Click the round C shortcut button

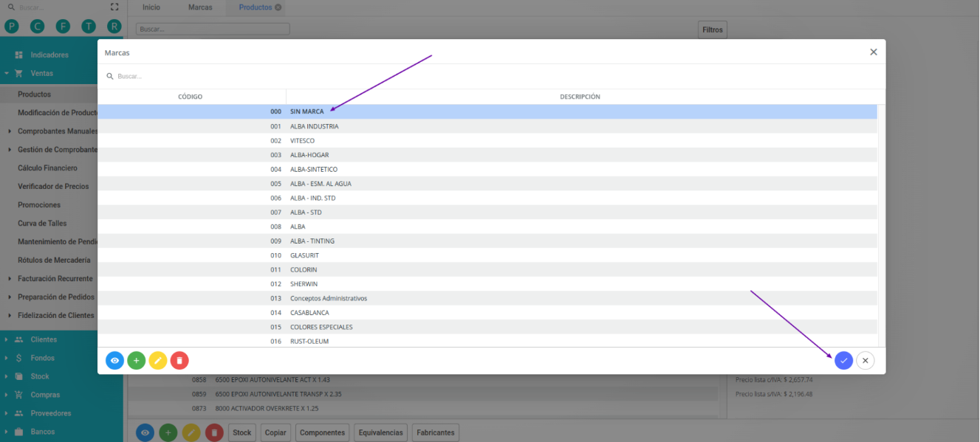[x=37, y=26]
